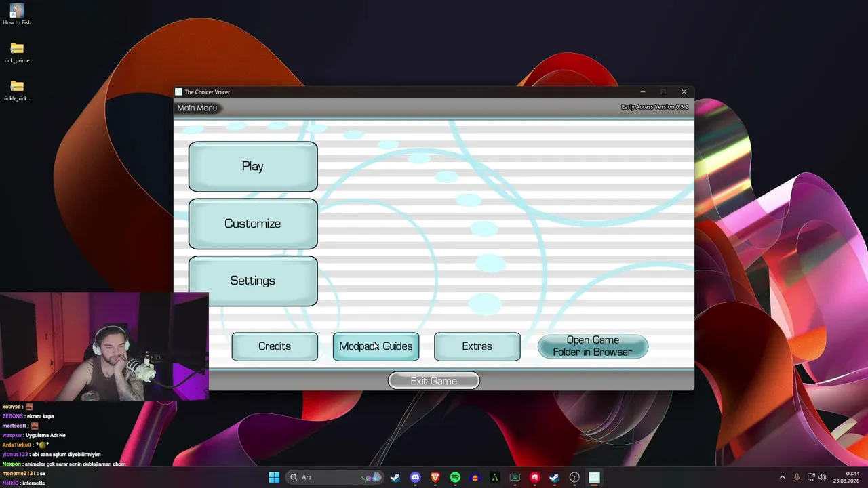Open the Settings menu
This screenshot has width=868, height=488.
click(x=253, y=281)
